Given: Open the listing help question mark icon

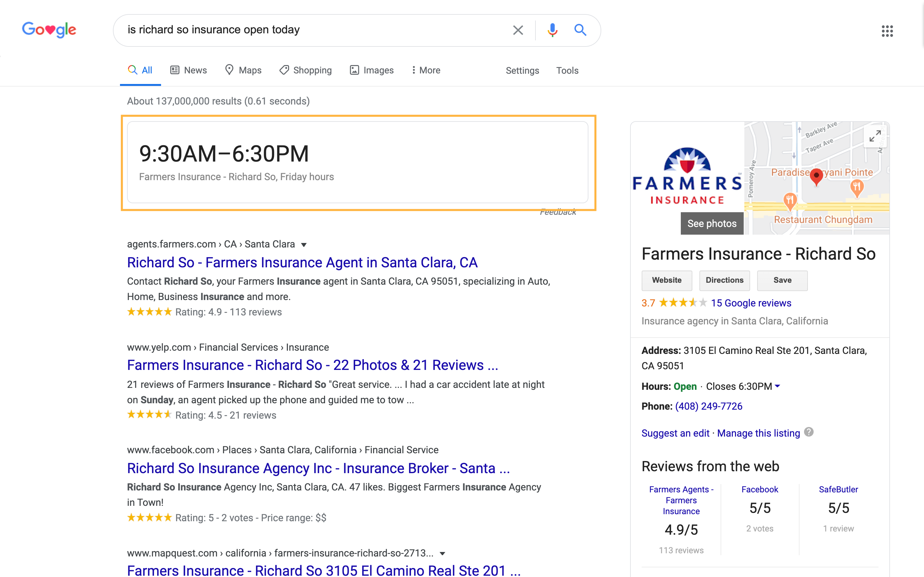Looking at the screenshot, I should pyautogui.click(x=809, y=432).
